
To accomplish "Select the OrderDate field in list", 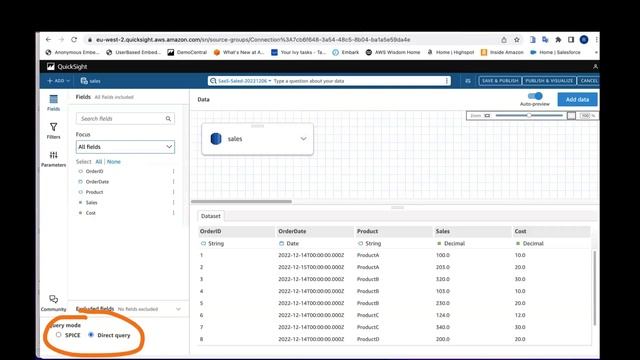I will point(97,182).
